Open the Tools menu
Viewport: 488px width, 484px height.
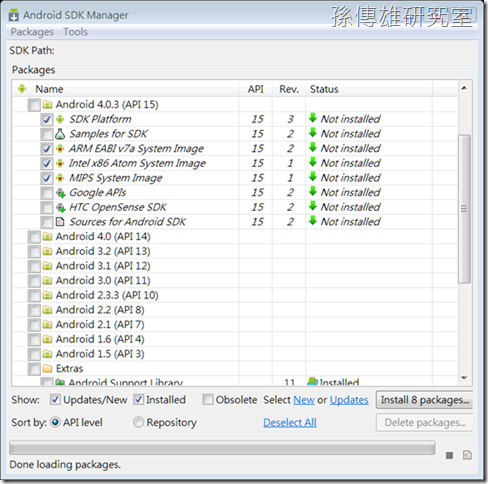pos(76,32)
